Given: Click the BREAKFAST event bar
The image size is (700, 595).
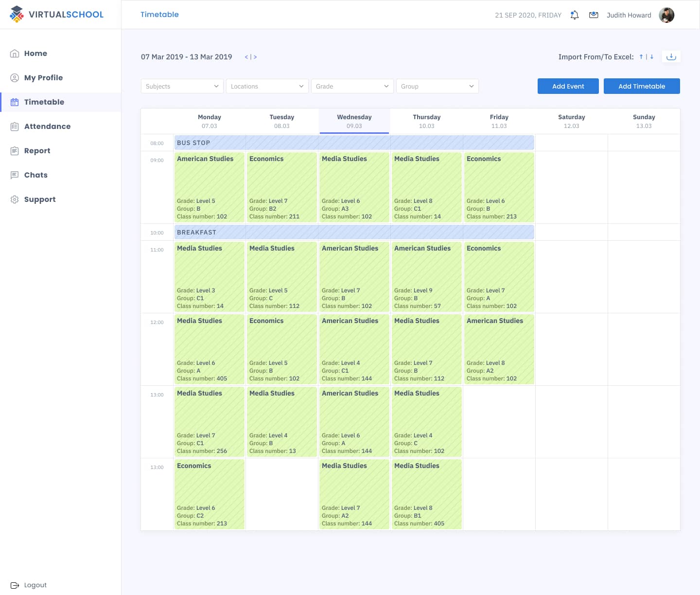Looking at the screenshot, I should coord(354,232).
